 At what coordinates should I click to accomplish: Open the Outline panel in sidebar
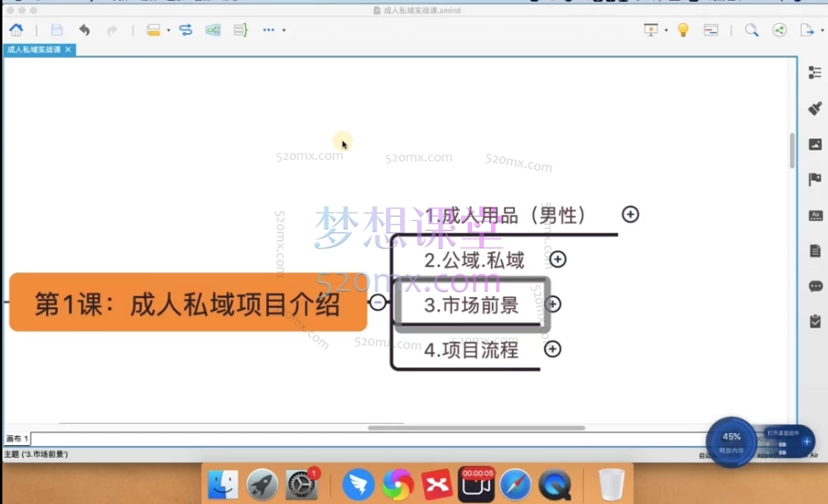815,73
